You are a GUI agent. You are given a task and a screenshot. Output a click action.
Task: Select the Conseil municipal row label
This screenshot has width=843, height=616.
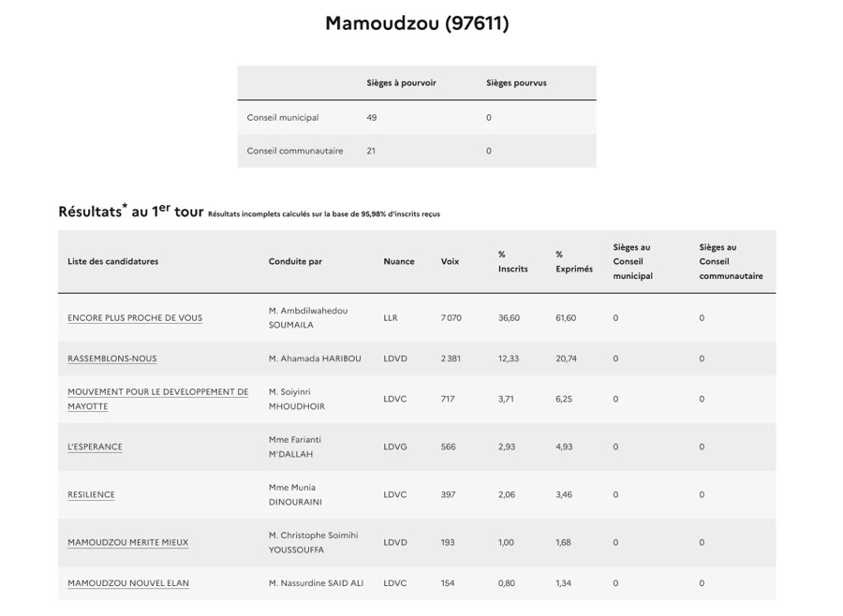pyautogui.click(x=283, y=118)
